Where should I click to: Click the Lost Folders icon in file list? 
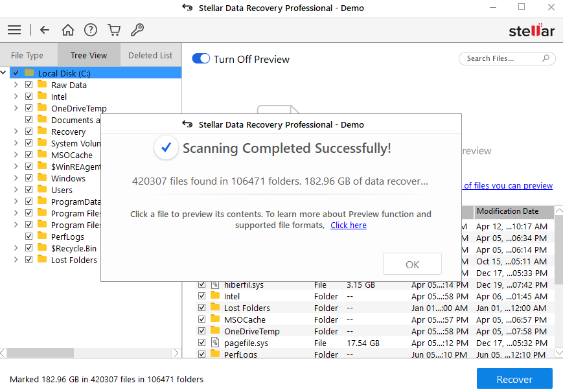click(215, 307)
